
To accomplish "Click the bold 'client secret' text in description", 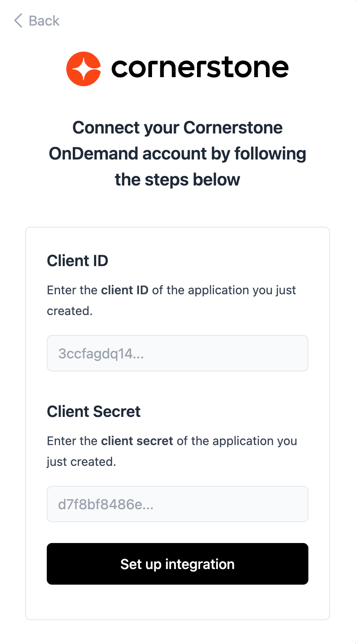I will tap(137, 441).
